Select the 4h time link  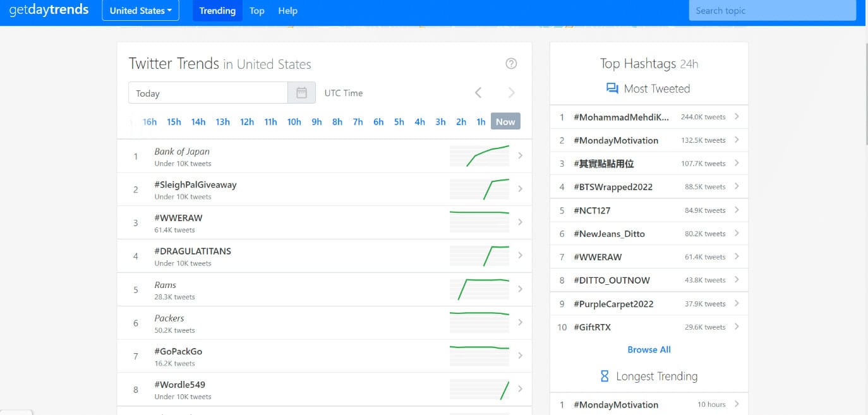[x=419, y=122]
